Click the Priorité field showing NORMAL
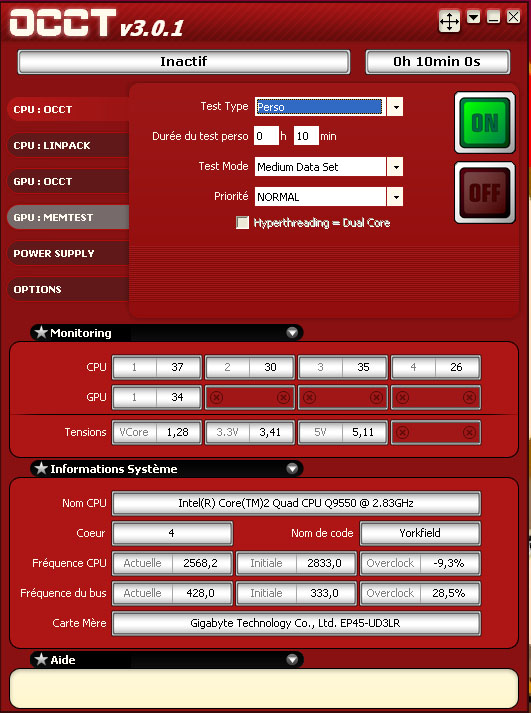 coord(320,197)
